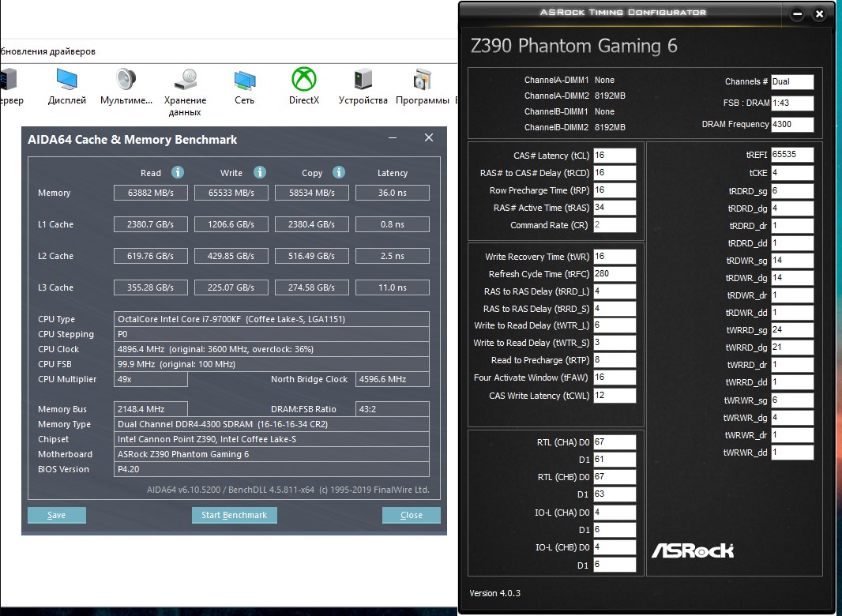Click the tRRD_S field
The height and width of the screenshot is (616, 842).
tap(615, 308)
